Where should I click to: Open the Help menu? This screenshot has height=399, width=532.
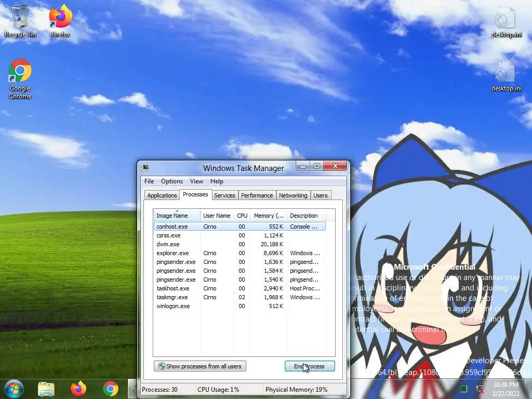217,181
